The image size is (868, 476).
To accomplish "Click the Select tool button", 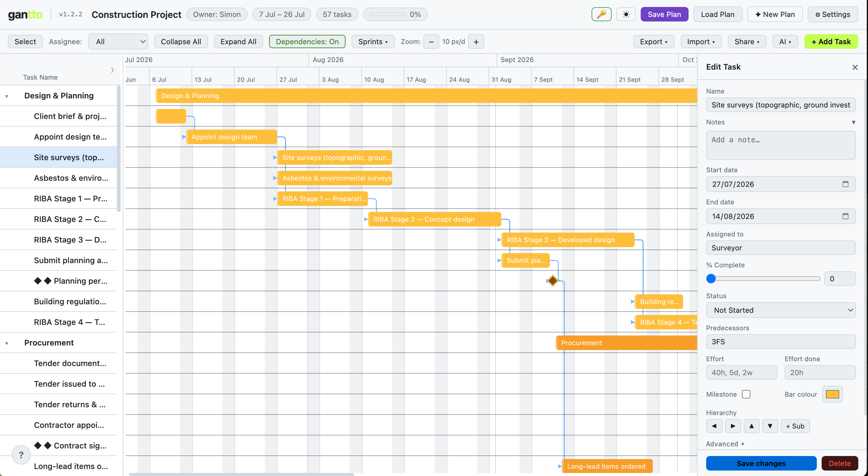I will click(25, 42).
